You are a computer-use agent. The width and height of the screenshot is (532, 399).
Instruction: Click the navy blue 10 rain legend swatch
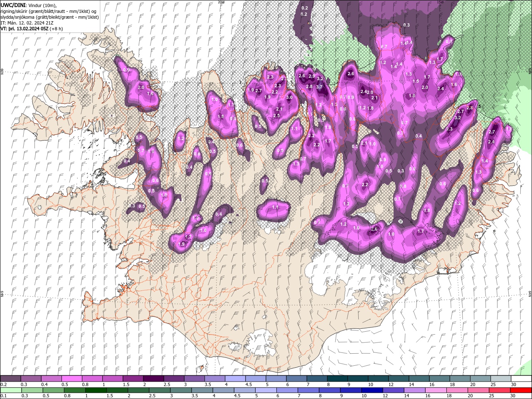[372, 390]
